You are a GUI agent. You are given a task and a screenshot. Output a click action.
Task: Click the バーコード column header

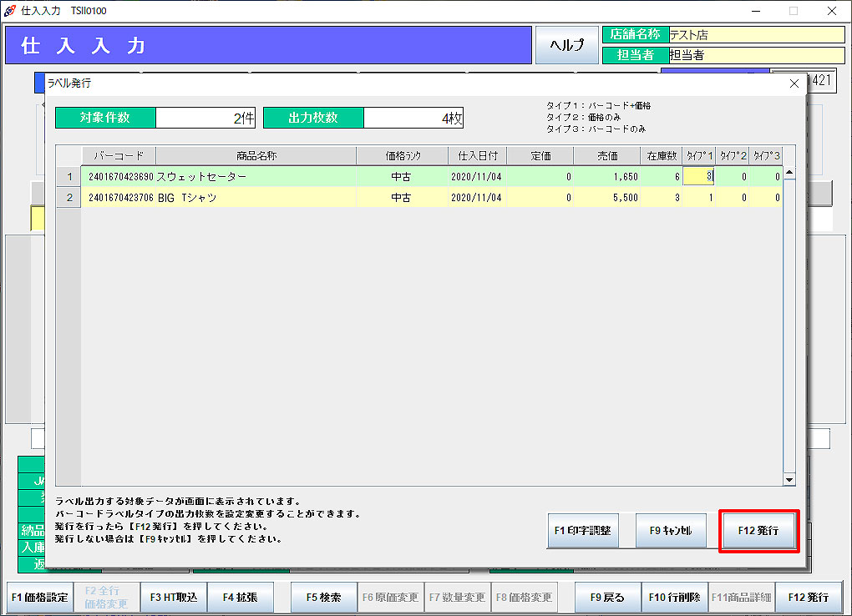118,156
